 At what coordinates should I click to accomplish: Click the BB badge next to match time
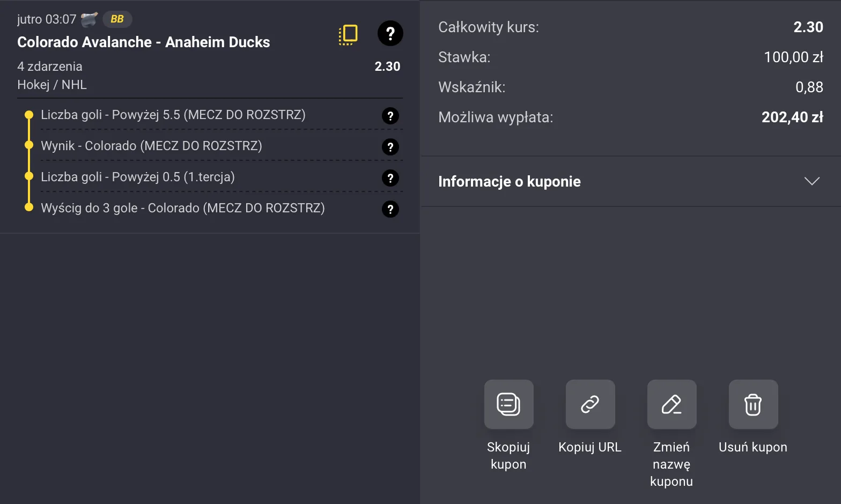116,19
